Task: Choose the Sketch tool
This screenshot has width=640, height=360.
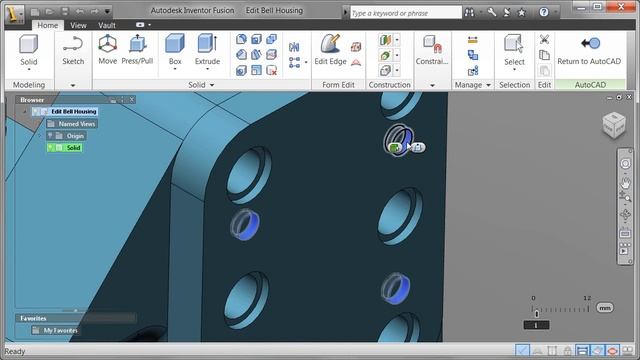Action: click(73, 50)
